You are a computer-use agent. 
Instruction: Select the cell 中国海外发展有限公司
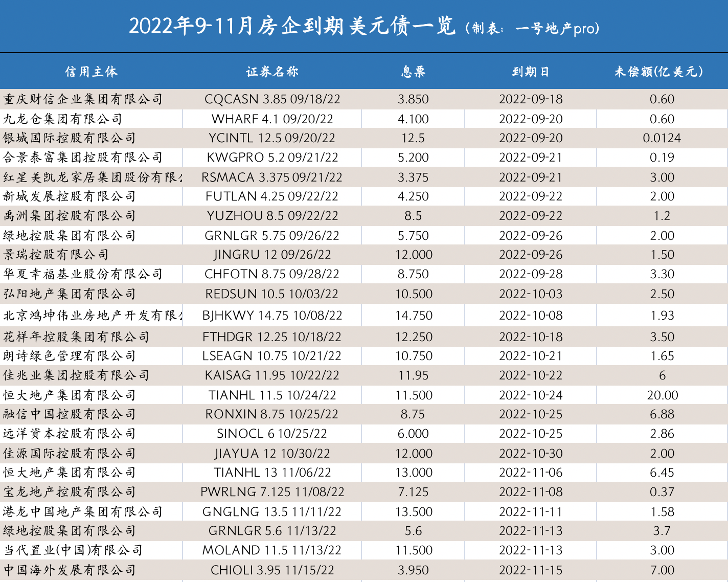[70, 570]
